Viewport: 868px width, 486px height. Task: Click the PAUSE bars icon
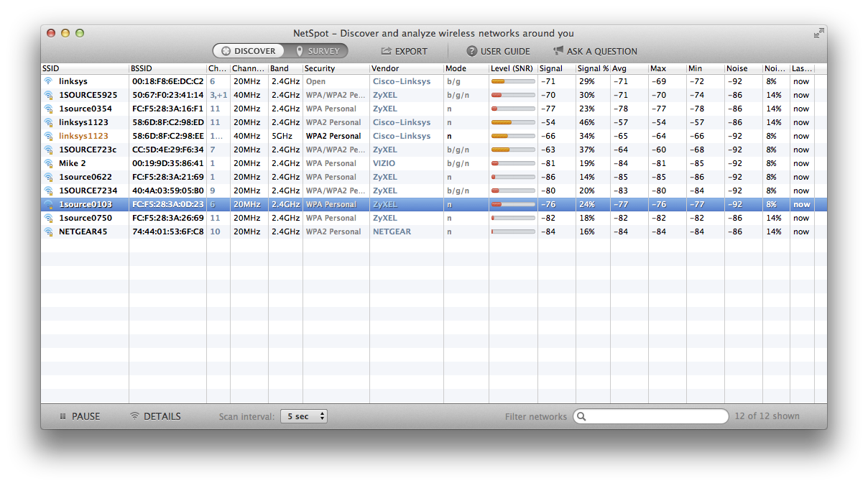tap(63, 416)
